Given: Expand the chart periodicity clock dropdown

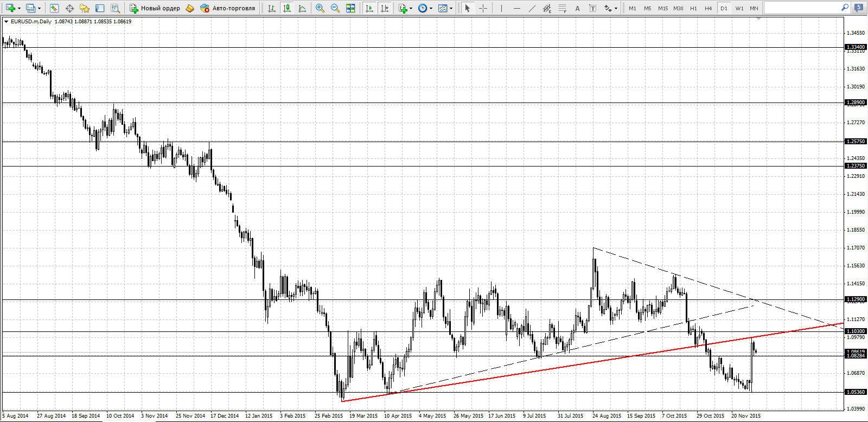Looking at the screenshot, I should coord(431,8).
